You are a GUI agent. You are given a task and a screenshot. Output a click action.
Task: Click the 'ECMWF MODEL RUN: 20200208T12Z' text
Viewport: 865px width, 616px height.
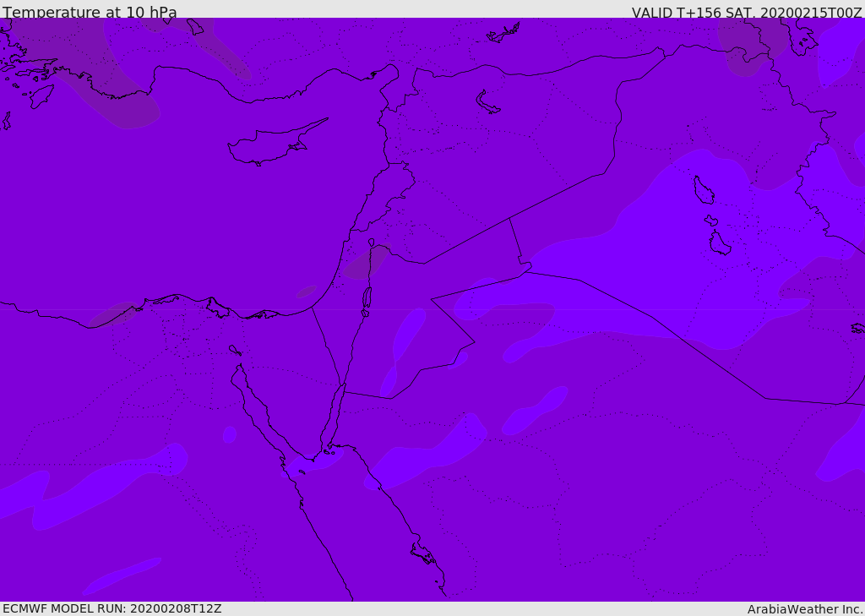(112, 608)
